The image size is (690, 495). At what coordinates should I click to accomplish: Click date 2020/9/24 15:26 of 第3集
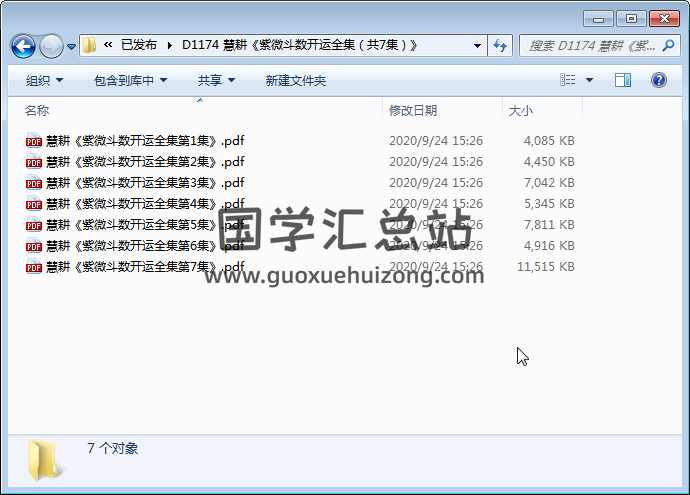(436, 182)
